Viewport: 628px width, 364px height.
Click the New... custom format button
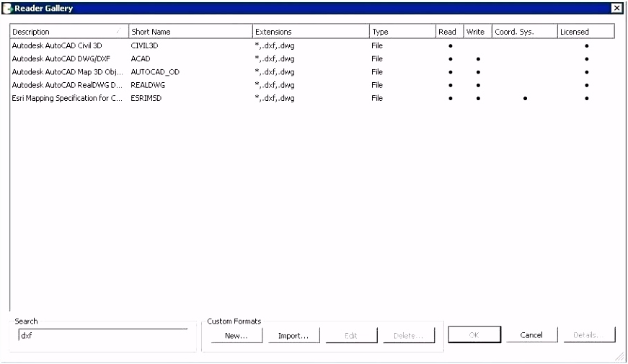[x=236, y=336]
